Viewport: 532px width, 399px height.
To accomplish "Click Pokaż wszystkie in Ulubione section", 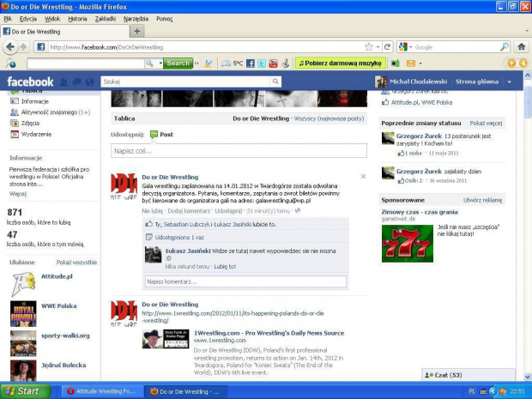I will click(x=76, y=263).
